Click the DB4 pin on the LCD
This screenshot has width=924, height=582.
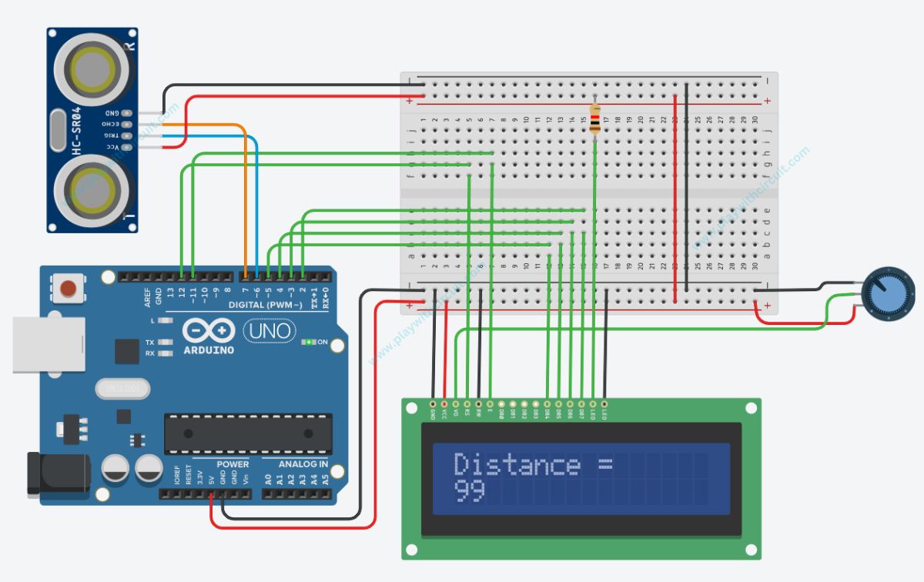548,405
